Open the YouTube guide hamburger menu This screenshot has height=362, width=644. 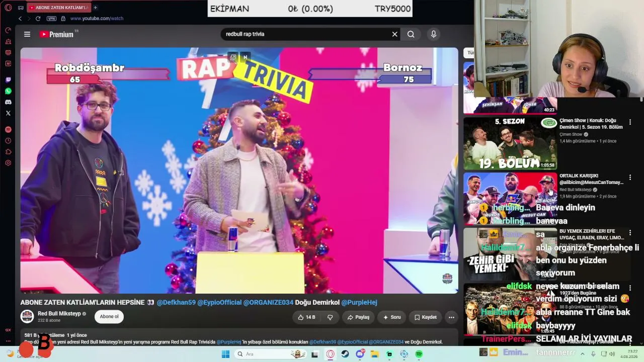coord(27,34)
